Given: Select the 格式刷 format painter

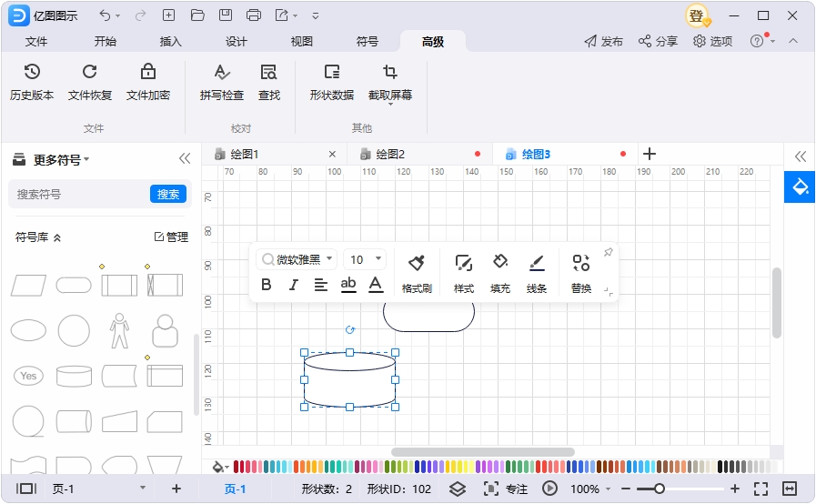Looking at the screenshot, I should click(417, 273).
